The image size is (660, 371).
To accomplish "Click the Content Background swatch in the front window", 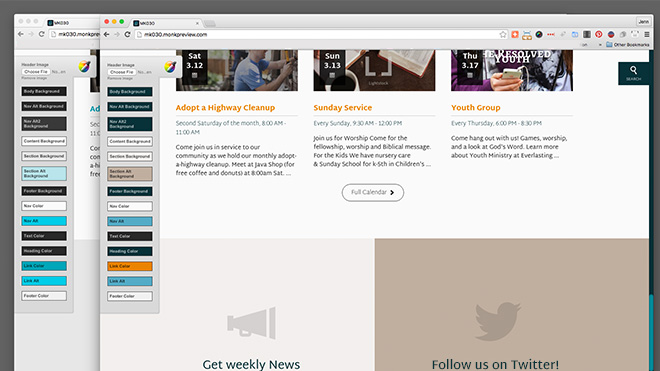I will (x=130, y=141).
